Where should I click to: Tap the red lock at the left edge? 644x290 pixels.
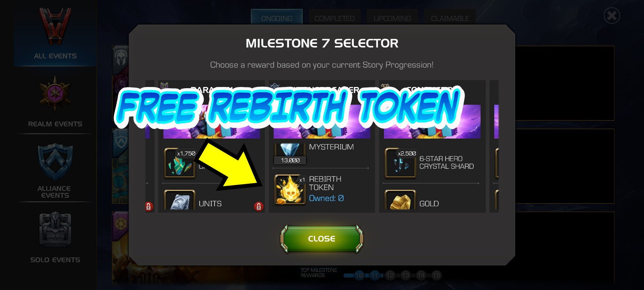(149, 207)
